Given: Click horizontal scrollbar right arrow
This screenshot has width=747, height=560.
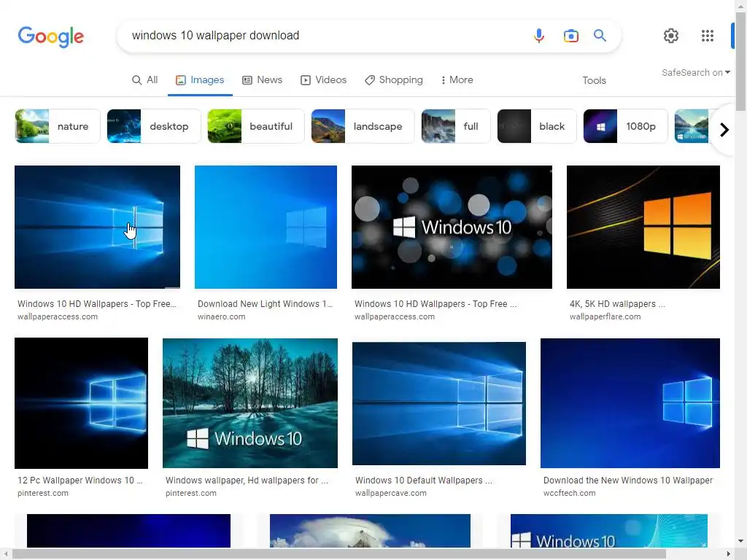Looking at the screenshot, I should point(729,554).
